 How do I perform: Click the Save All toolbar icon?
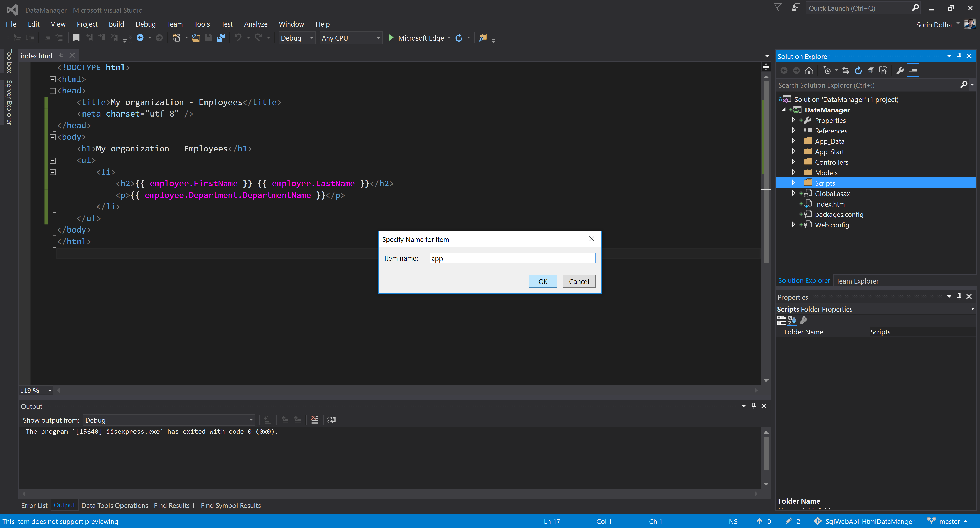[x=221, y=38]
